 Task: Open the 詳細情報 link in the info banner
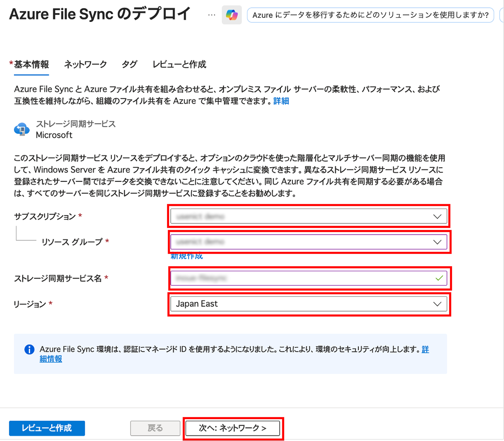tap(51, 359)
